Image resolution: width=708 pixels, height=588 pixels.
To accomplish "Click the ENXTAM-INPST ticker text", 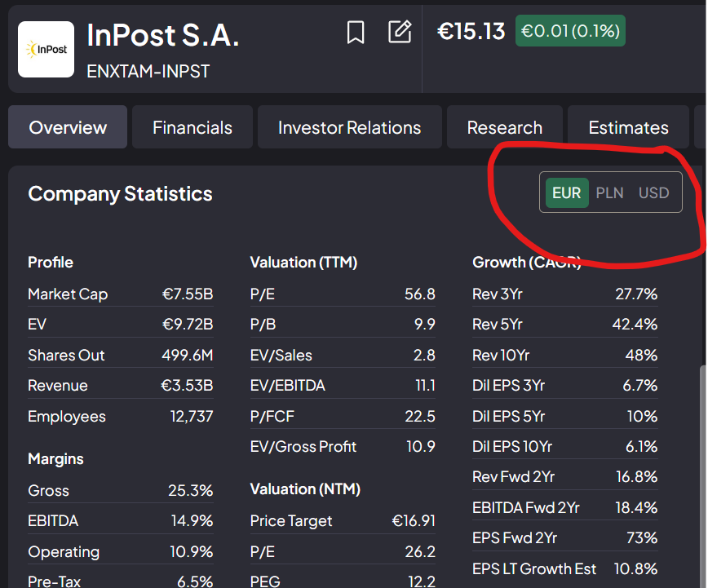I will [148, 71].
